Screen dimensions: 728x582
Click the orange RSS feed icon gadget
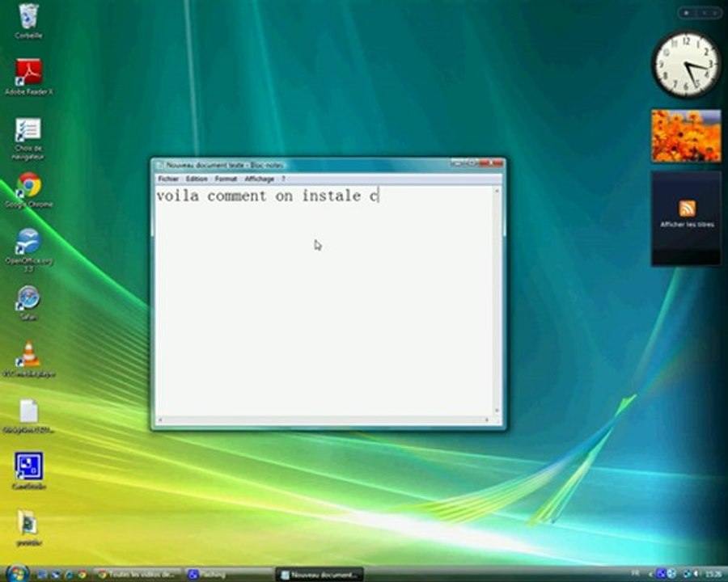[x=687, y=209]
